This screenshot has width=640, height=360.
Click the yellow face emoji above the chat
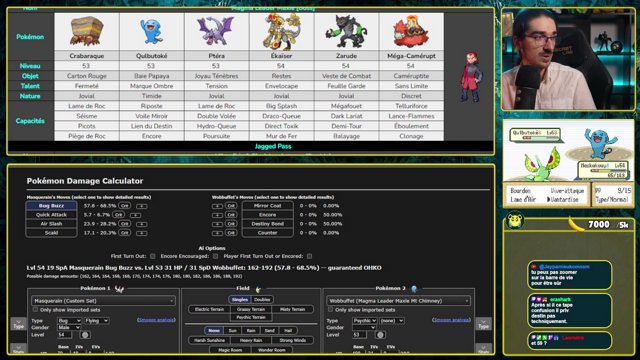pos(515,220)
